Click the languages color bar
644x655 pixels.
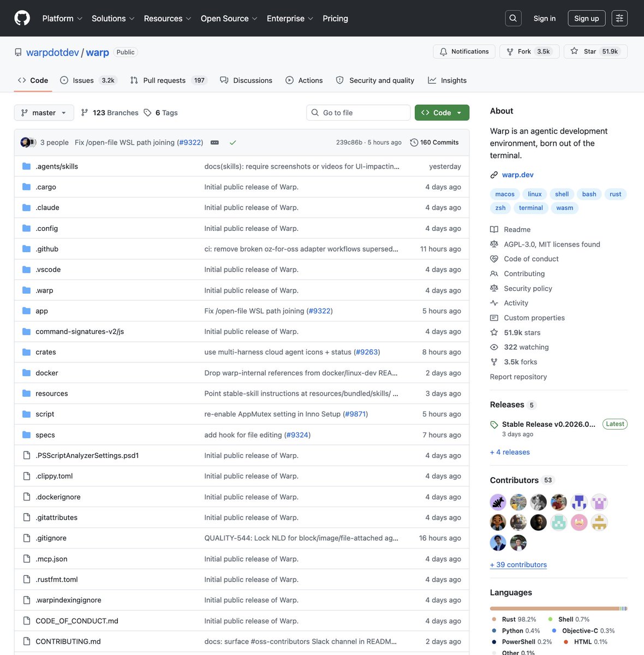click(559, 608)
